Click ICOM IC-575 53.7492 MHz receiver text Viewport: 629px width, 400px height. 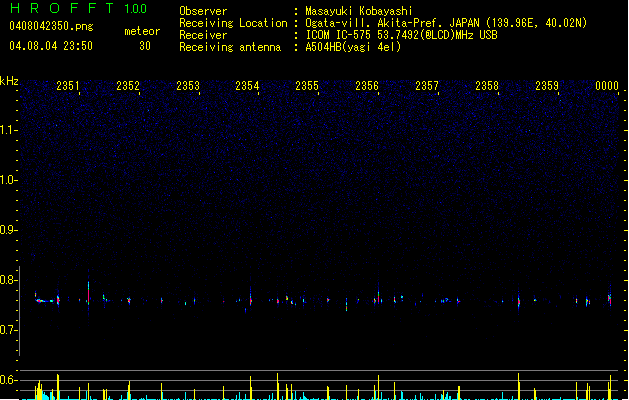[401, 35]
